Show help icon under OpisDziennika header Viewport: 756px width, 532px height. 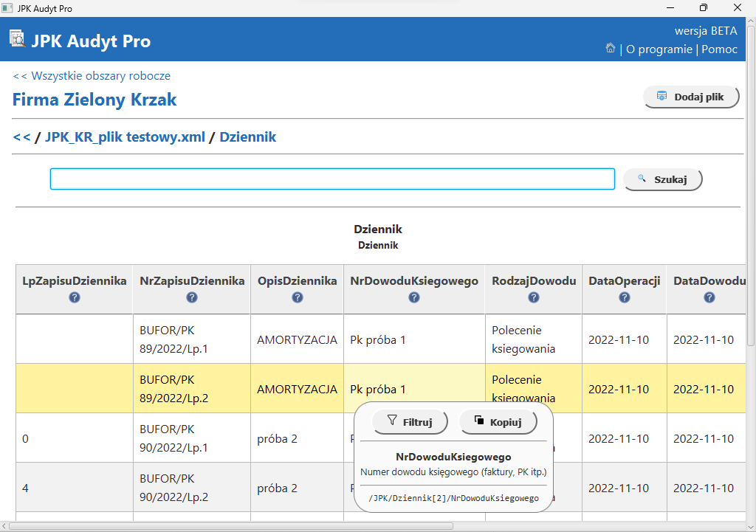(x=298, y=298)
